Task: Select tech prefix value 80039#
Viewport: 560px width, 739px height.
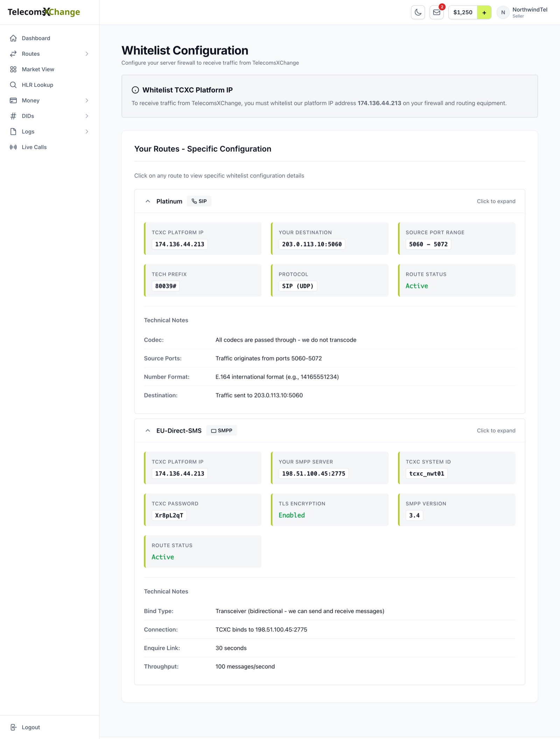Action: click(166, 286)
